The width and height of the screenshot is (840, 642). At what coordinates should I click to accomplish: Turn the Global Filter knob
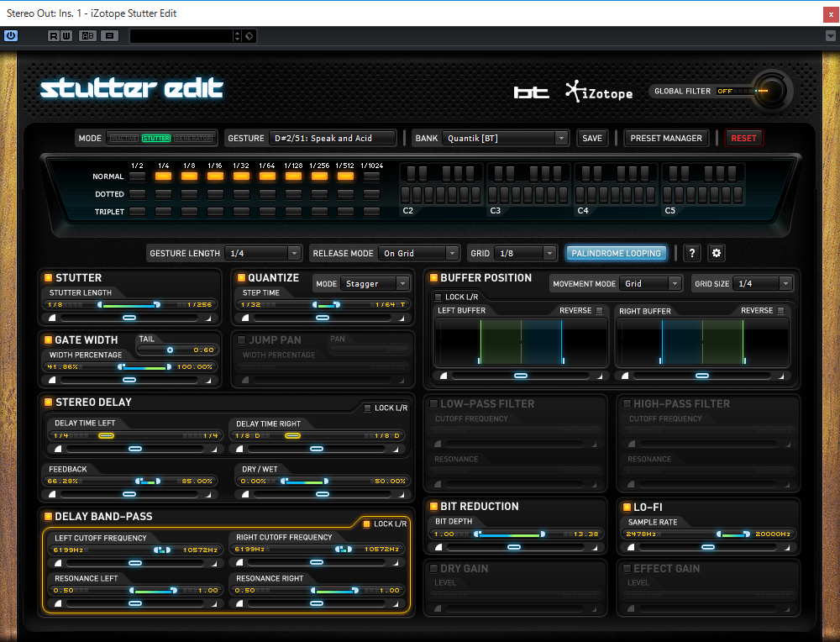pos(772,90)
